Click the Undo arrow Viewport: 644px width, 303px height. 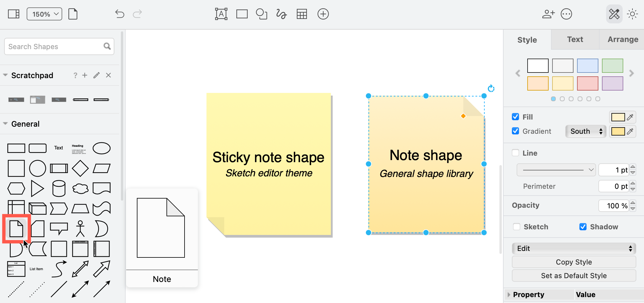pyautogui.click(x=119, y=14)
